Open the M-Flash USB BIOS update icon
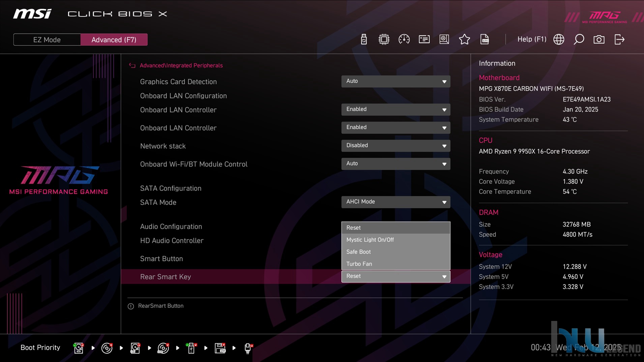Viewport: 644px width, 362px height. click(x=363, y=39)
